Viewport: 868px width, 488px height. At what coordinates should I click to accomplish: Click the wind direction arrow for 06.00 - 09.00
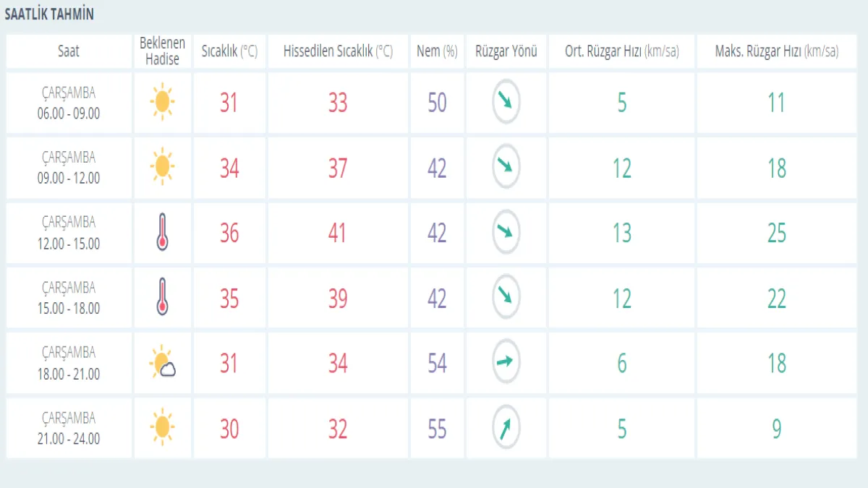point(506,103)
